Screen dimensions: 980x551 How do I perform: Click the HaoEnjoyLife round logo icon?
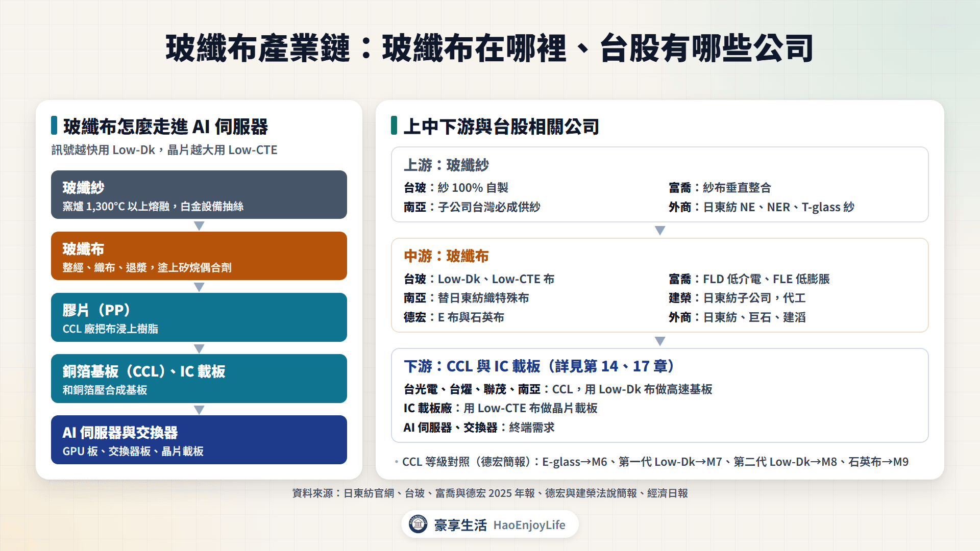pos(418,524)
